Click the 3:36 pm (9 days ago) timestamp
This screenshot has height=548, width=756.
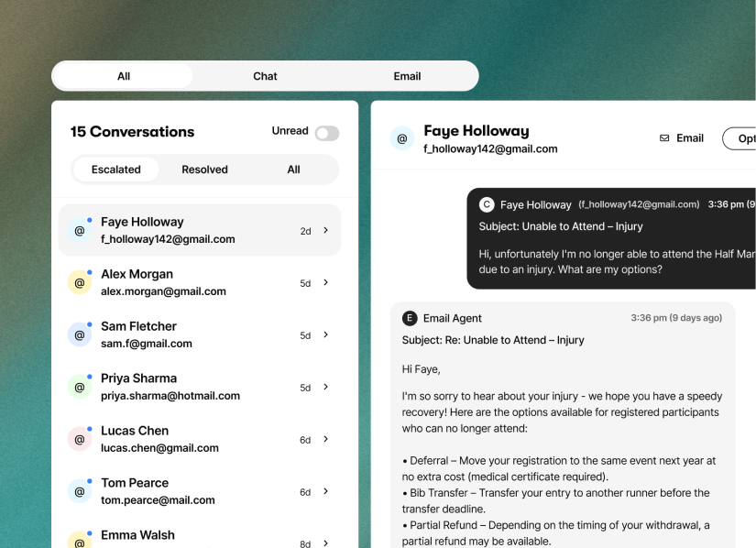pyautogui.click(x=676, y=318)
